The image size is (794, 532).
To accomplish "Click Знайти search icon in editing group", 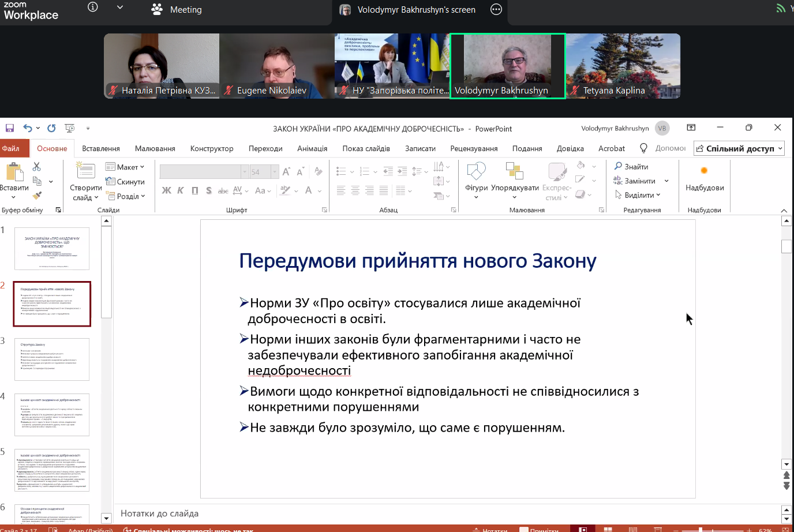I will coord(618,166).
